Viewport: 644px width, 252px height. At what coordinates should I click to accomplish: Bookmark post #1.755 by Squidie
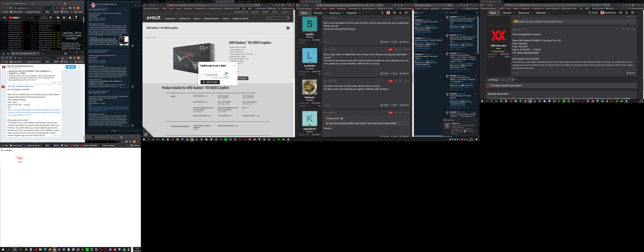pyautogui.click(x=400, y=18)
